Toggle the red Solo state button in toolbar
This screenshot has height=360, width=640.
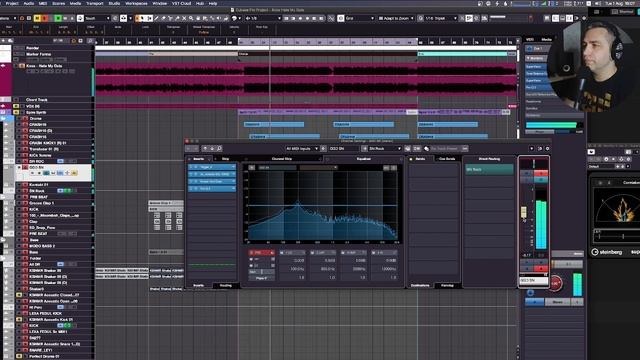pos(44,18)
